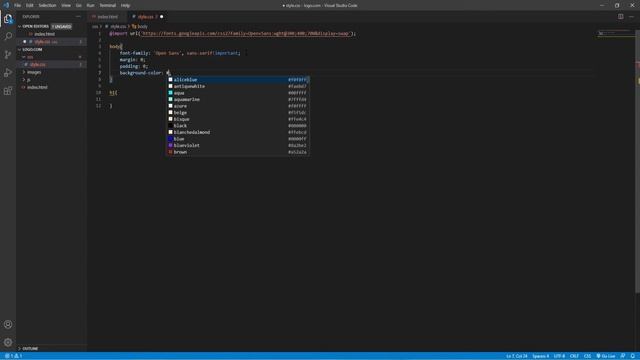
Task: Open the Terminal menu
Action: pyautogui.click(x=107, y=5)
